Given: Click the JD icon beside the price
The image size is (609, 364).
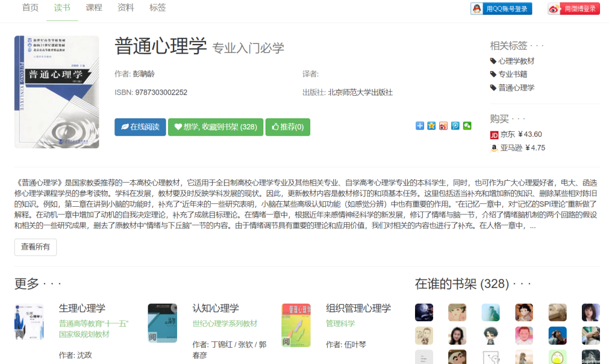Looking at the screenshot, I should [x=494, y=135].
